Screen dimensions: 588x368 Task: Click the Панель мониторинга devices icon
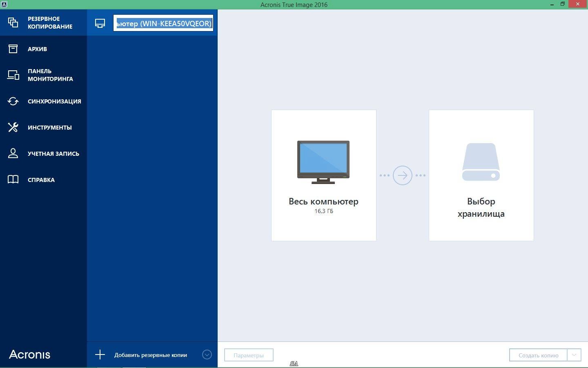click(13, 75)
